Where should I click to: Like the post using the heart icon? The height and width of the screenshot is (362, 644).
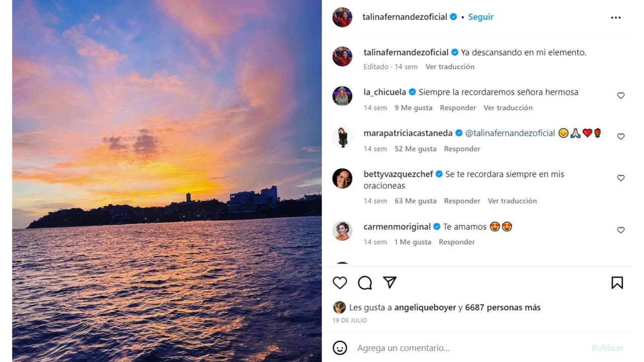340,283
